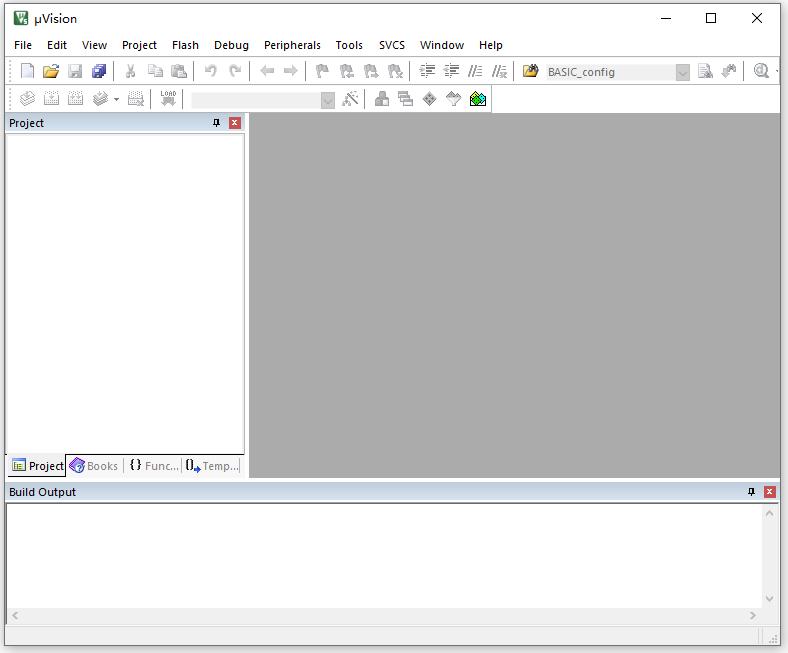Open the Flash menu

tap(185, 45)
